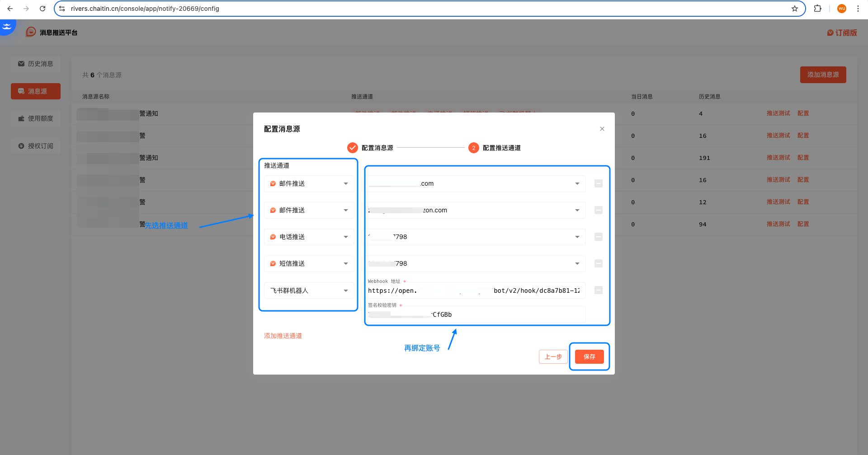Viewport: 868px width, 455px height.
Task: Close the 配置消息源 dialog
Action: pyautogui.click(x=602, y=129)
